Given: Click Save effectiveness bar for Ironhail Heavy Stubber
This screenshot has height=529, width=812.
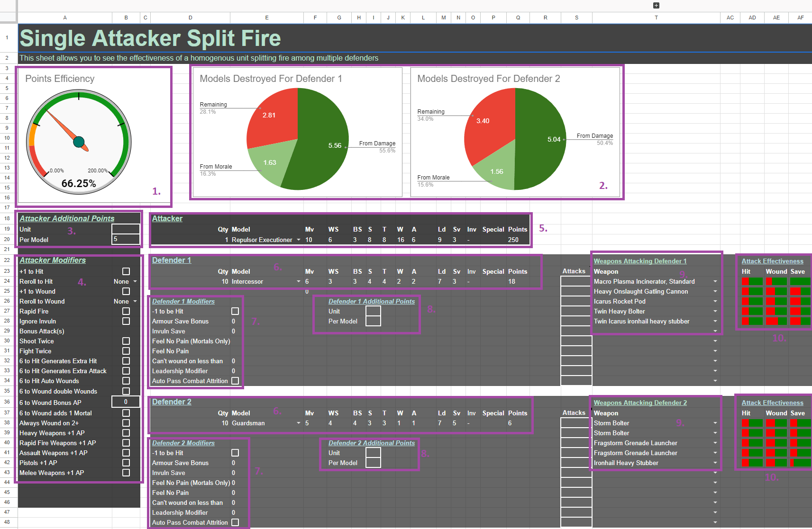Looking at the screenshot, I should tap(801, 463).
